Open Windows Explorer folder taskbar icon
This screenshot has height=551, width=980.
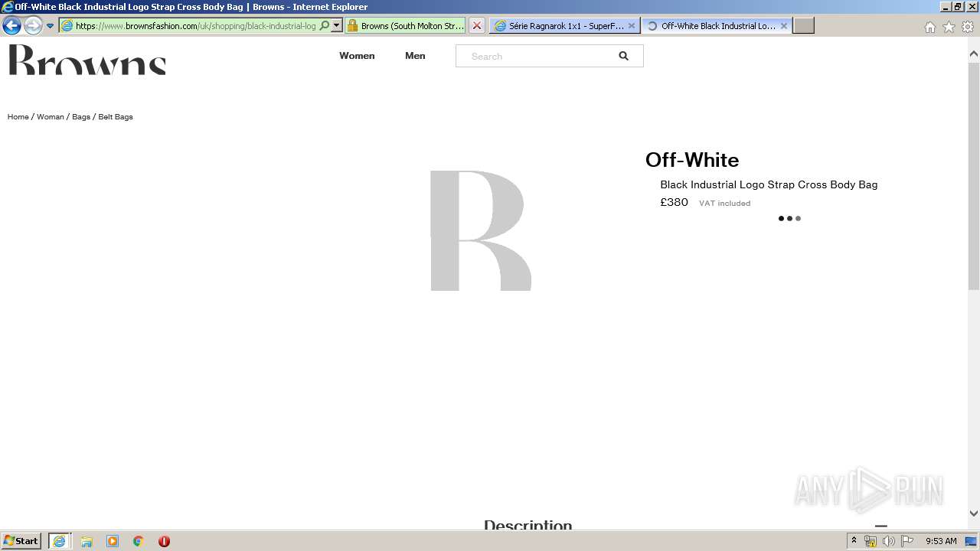point(87,541)
